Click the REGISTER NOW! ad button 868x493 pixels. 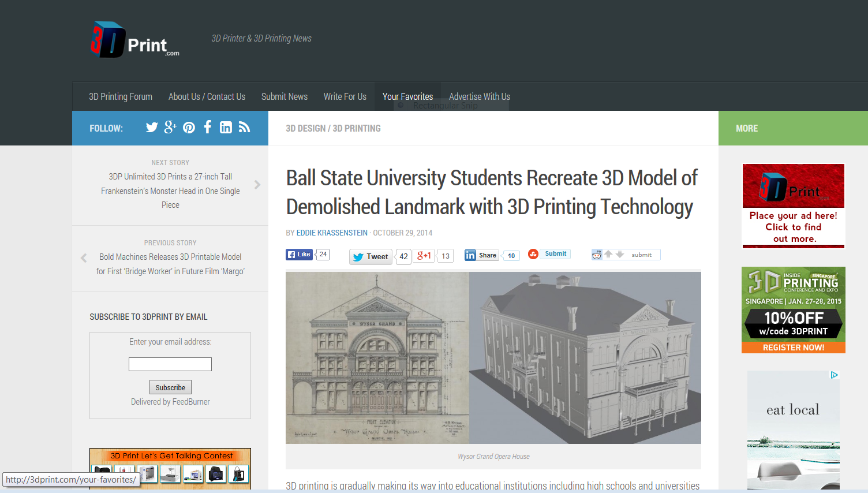pos(794,348)
